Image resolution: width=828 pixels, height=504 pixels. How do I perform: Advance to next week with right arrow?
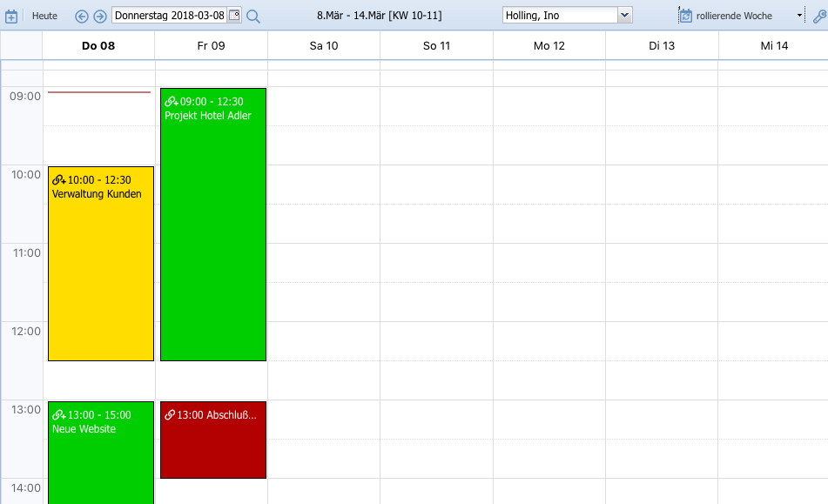pos(100,16)
